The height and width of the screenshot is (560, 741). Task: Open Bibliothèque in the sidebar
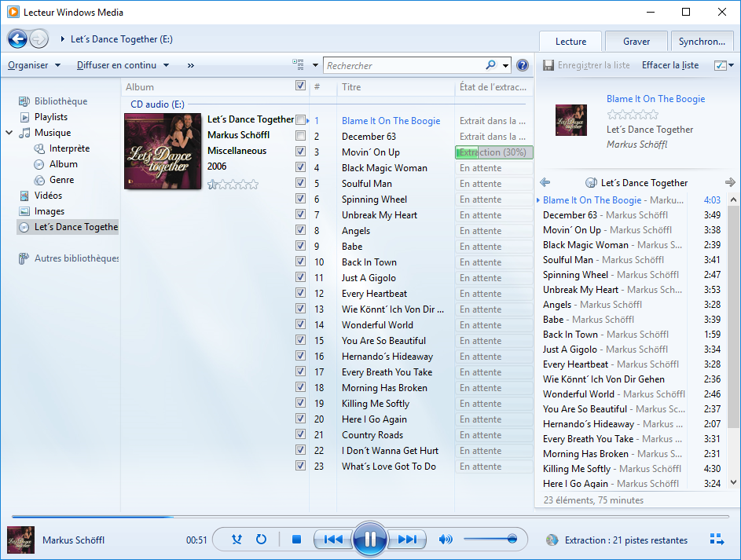click(x=61, y=101)
